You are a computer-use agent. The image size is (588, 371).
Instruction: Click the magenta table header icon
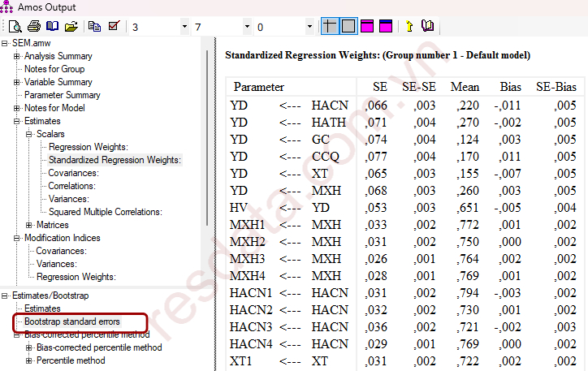tap(367, 27)
